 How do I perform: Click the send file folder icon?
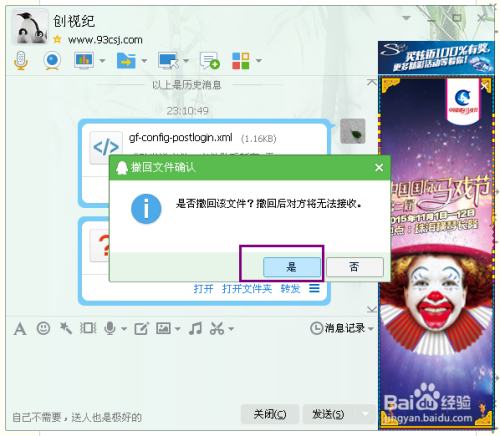pyautogui.click(x=126, y=61)
